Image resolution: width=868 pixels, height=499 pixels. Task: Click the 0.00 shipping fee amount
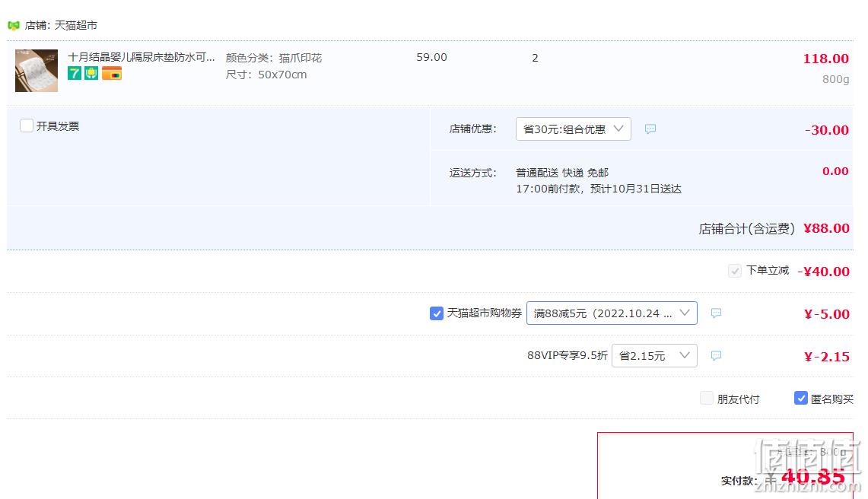tap(835, 171)
